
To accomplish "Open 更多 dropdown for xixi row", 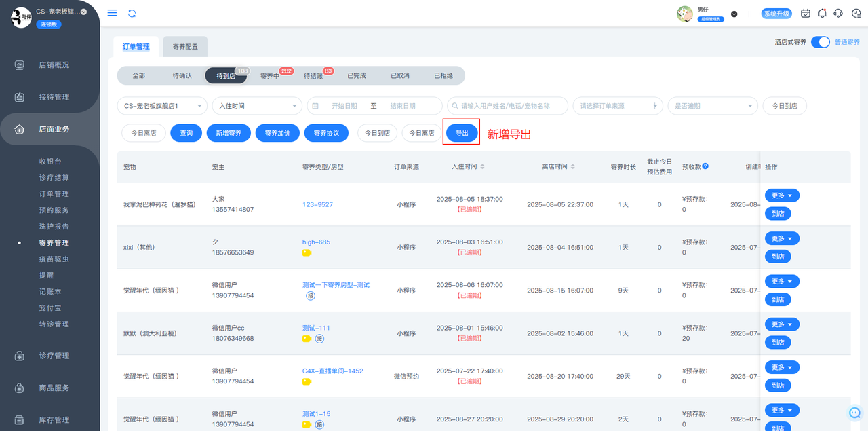I will coord(782,238).
